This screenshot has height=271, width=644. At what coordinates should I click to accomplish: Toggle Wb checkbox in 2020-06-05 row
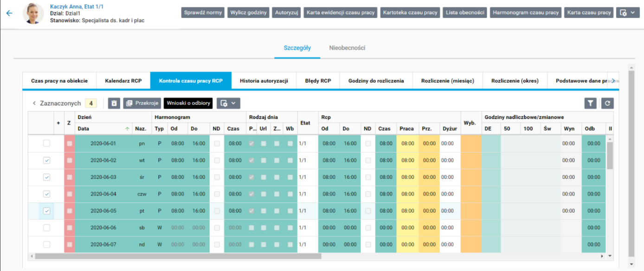pos(290,211)
